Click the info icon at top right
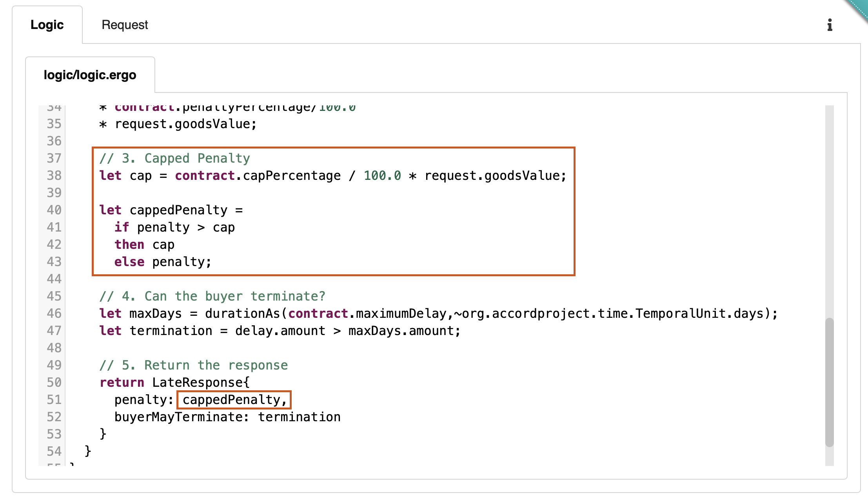This screenshot has width=868, height=500. tap(830, 25)
